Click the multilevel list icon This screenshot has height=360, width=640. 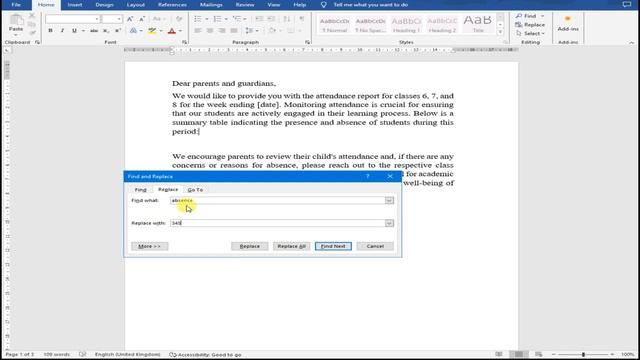point(236,19)
